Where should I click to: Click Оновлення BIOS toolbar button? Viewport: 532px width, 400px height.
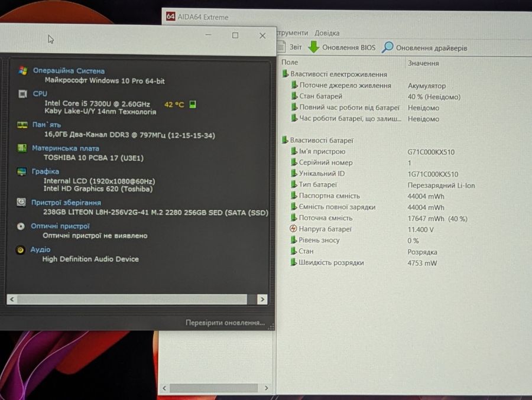(342, 47)
